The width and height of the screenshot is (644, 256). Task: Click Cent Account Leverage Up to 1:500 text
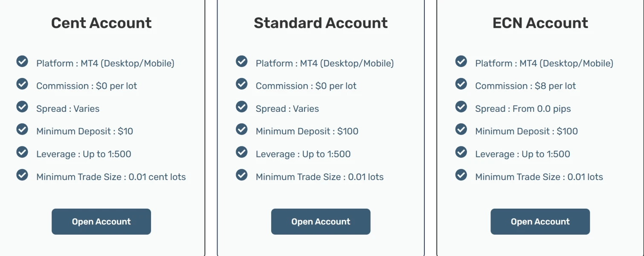point(84,154)
